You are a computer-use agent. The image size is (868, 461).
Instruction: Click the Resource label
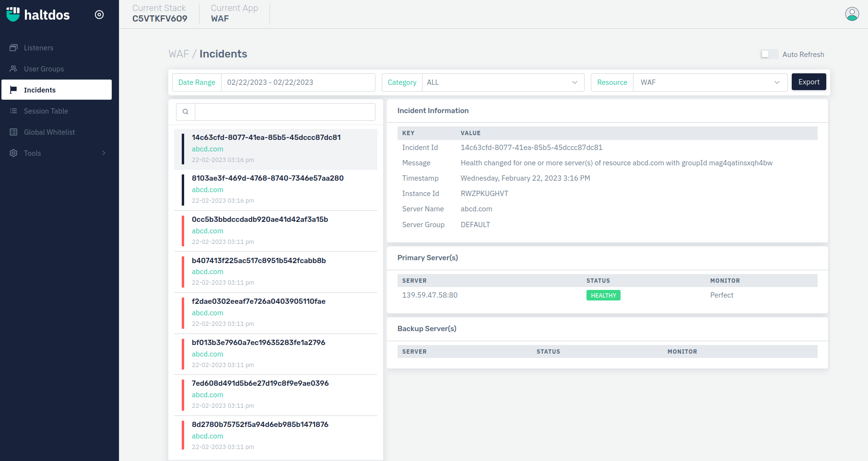pyautogui.click(x=612, y=82)
